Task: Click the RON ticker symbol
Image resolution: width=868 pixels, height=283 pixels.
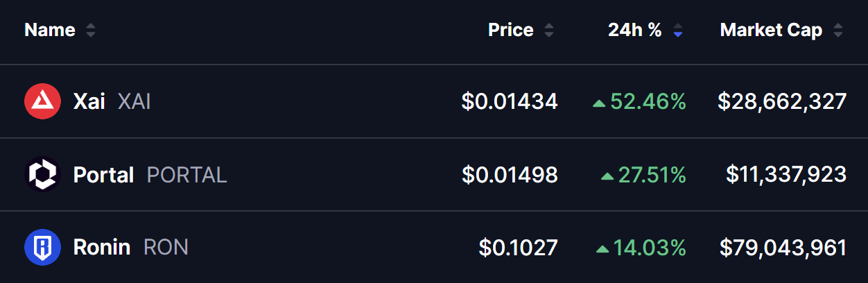Action: 166,247
